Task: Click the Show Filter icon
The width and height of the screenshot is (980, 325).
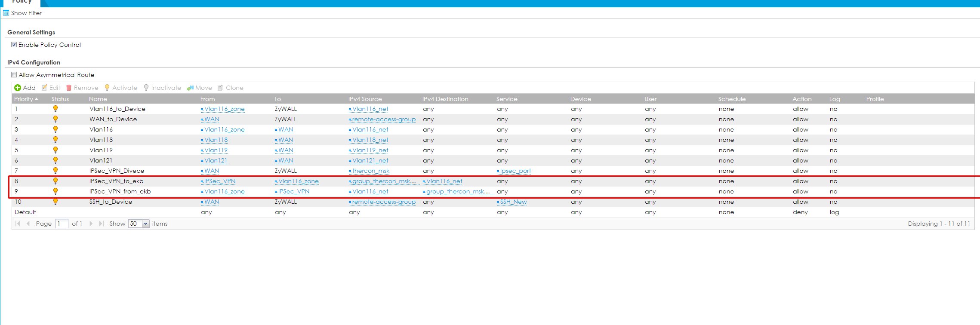Action: point(6,13)
